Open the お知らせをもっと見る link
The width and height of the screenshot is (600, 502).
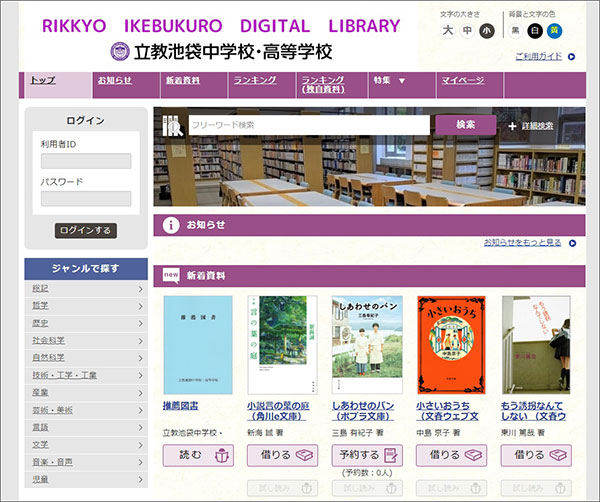point(523,243)
